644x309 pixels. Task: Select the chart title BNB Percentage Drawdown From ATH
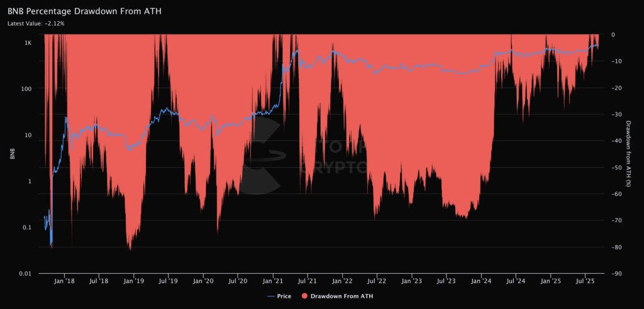pos(85,11)
